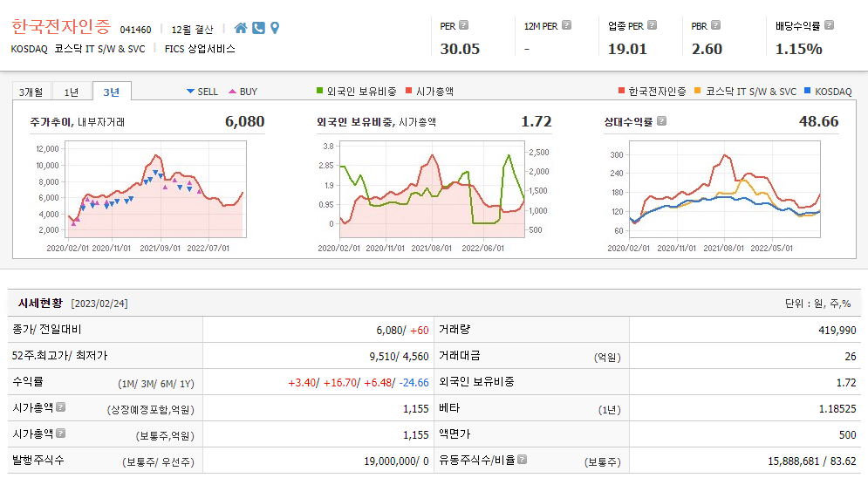The image size is (868, 478).
Task: Click company name 한국전자인증 title
Action: pos(61,26)
